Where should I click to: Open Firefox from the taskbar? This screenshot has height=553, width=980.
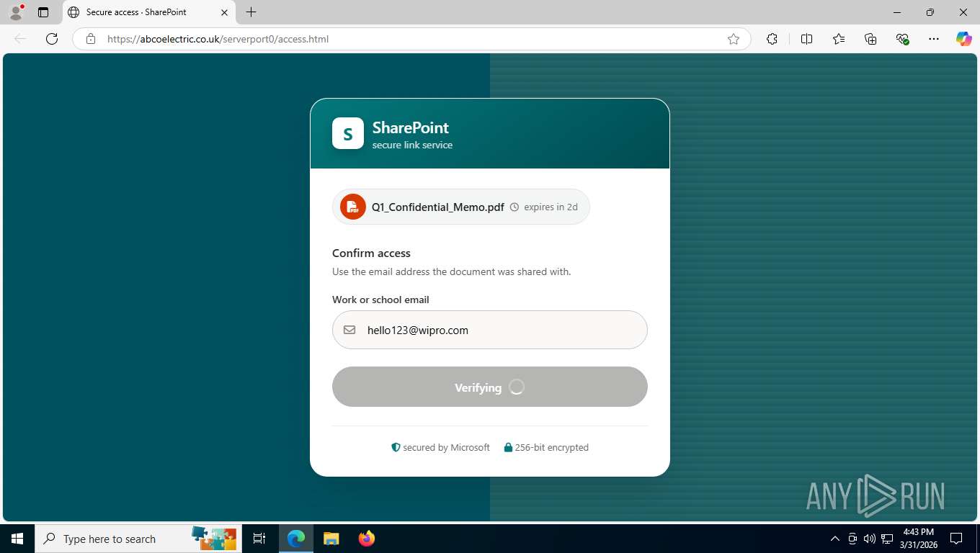367,539
